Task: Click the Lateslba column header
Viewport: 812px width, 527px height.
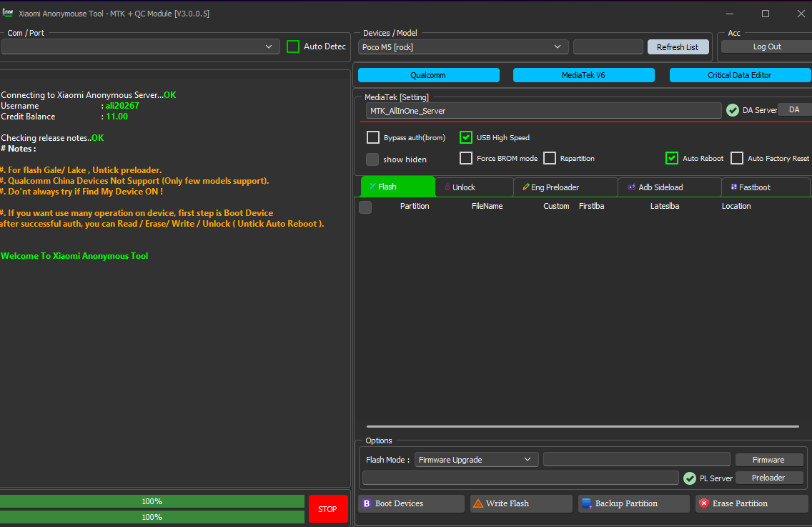Action: click(x=665, y=206)
